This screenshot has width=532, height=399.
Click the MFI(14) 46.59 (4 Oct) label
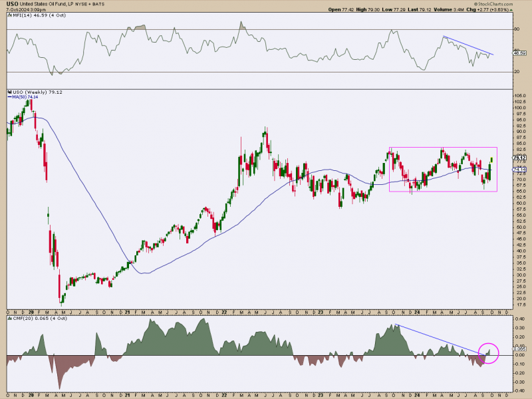(x=39, y=15)
